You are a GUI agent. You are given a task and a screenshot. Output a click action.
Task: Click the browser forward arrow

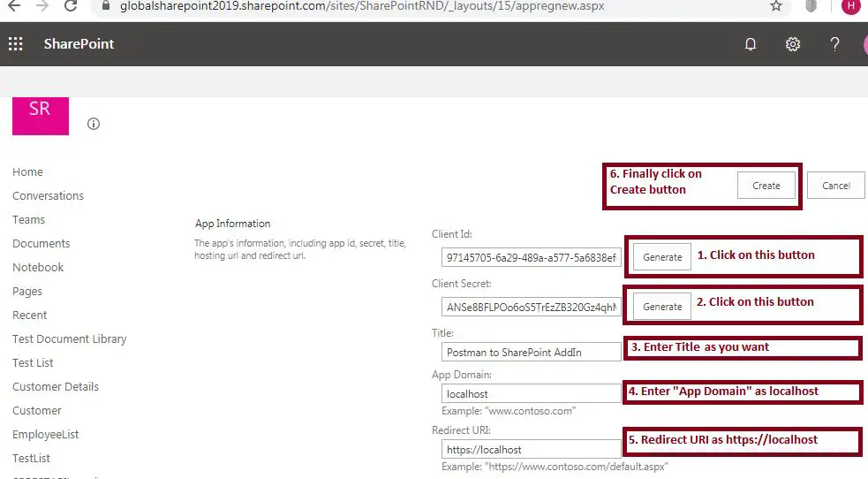click(x=42, y=5)
